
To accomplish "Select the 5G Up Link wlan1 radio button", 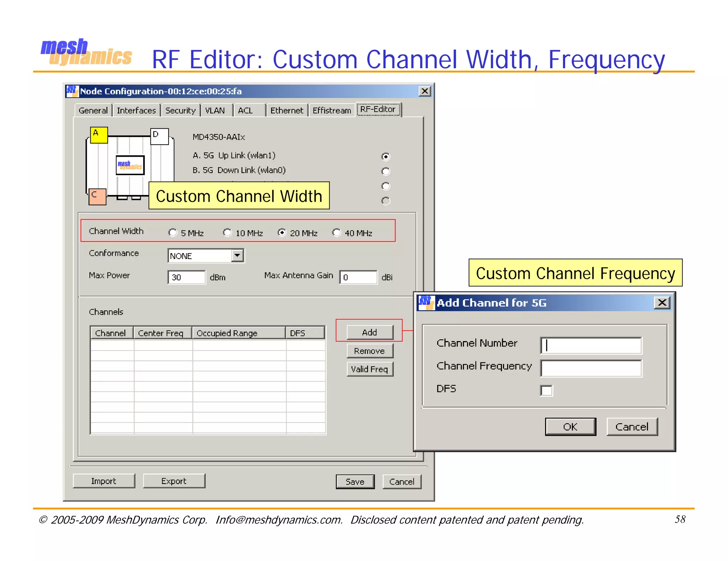I will pyautogui.click(x=386, y=157).
